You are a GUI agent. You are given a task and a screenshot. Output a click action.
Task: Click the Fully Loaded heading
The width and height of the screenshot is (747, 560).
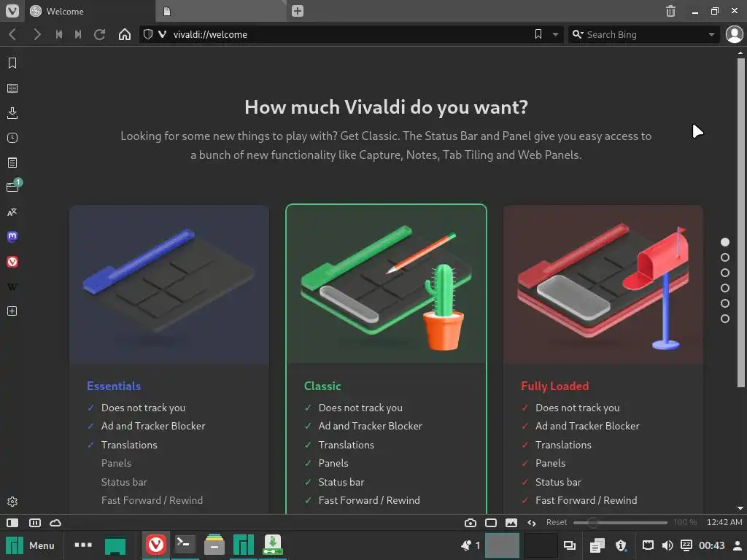[x=555, y=386]
